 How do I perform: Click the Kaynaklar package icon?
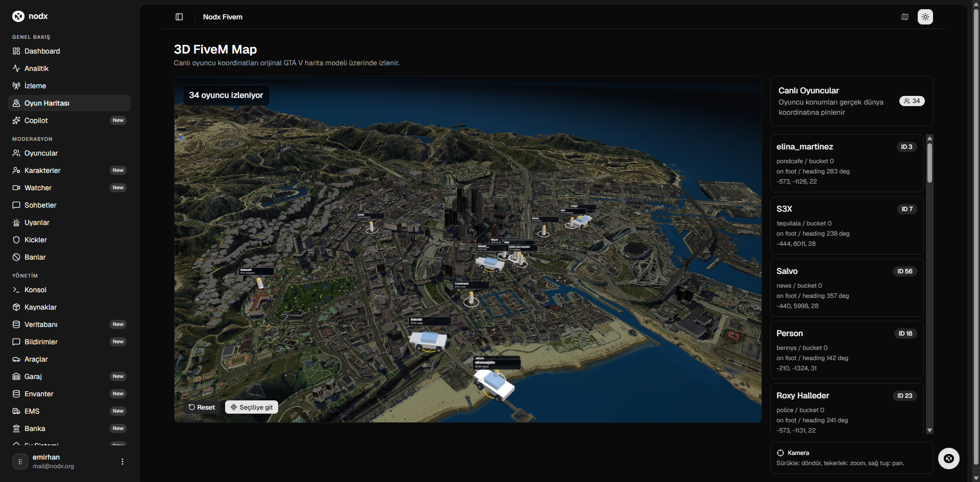(x=16, y=307)
